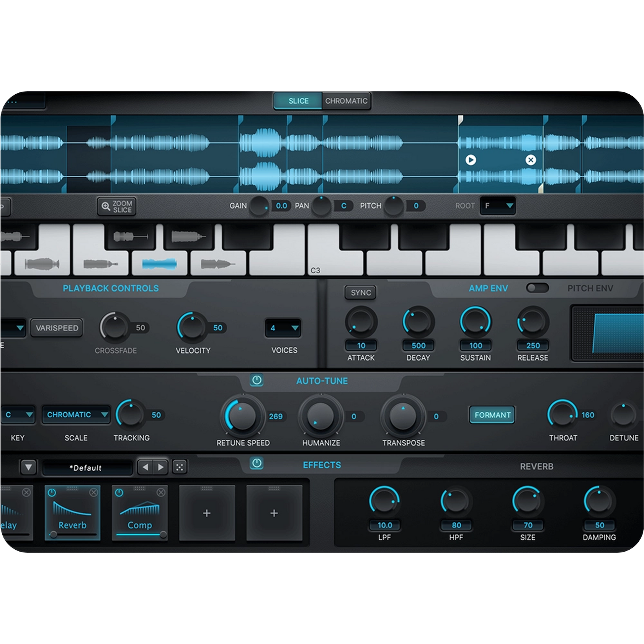Open the Root note dropdown
Viewport: 644px width, 644px height.
pos(498,206)
